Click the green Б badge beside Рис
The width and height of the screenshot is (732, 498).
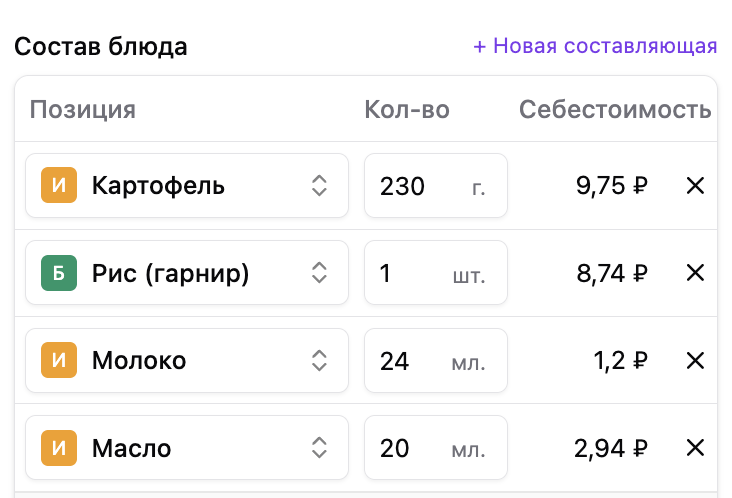tap(59, 273)
